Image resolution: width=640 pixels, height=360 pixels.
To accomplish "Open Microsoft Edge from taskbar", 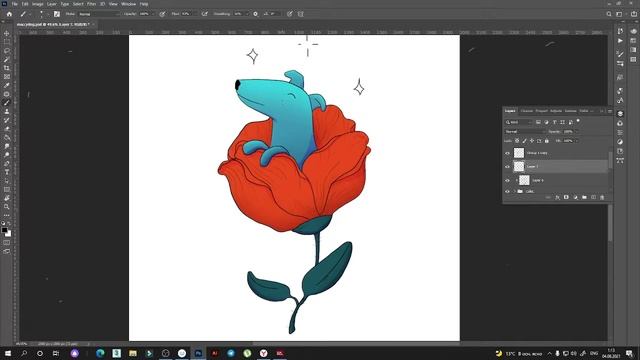I will (x=100, y=353).
